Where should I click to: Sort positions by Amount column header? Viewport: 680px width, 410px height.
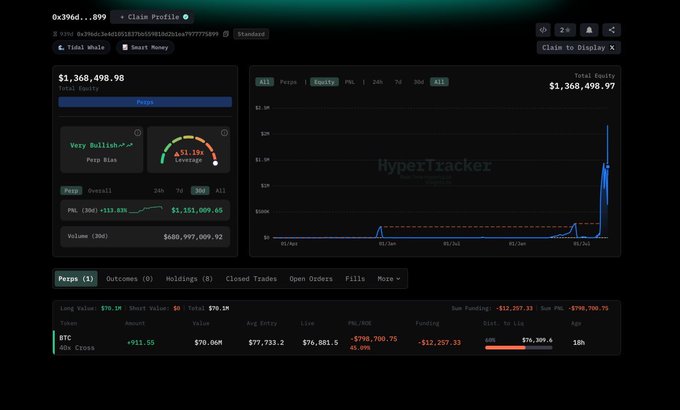[x=135, y=323]
